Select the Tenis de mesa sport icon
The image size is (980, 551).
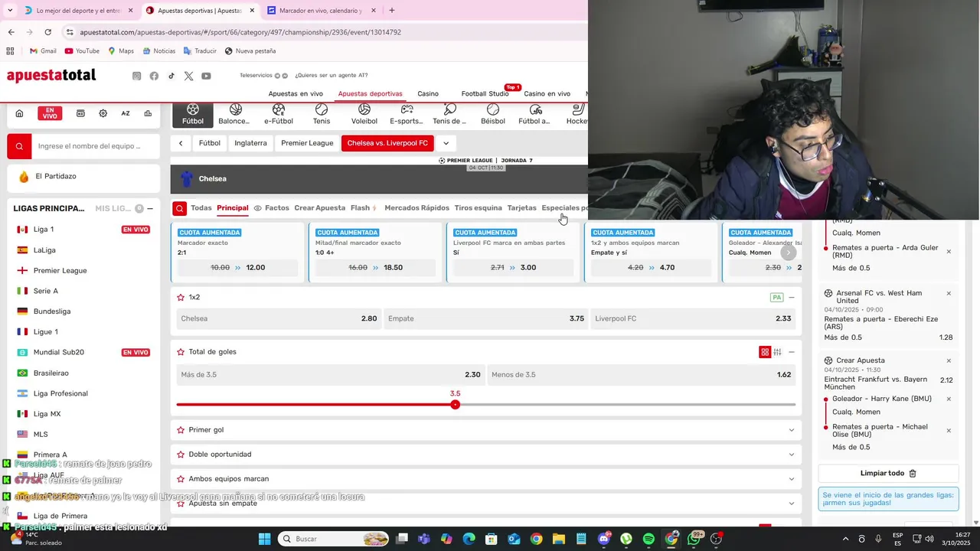click(449, 115)
